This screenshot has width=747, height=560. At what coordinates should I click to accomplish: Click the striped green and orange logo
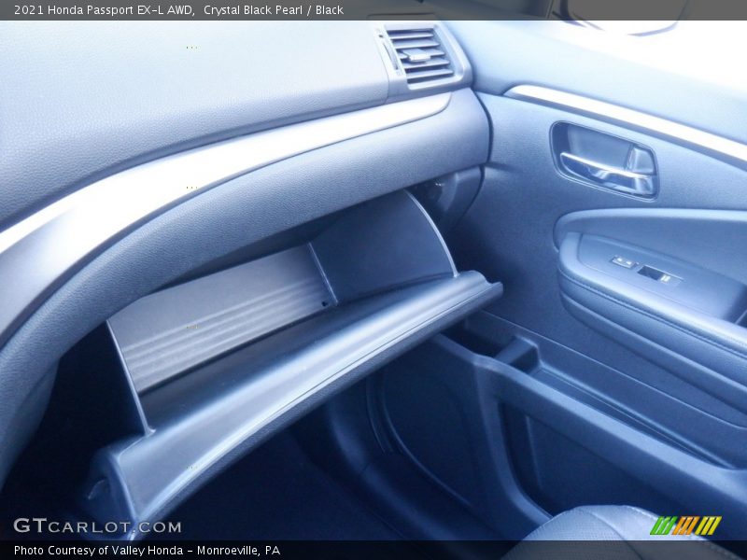point(685,525)
